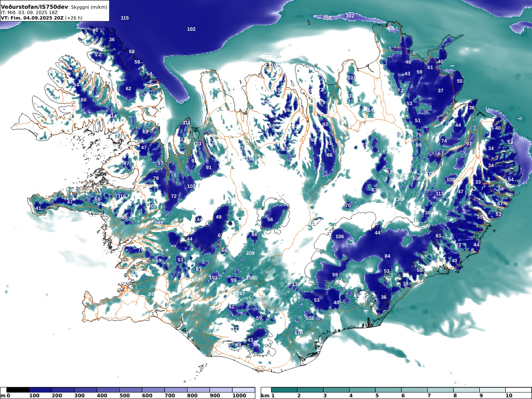The image size is (532, 399).
Task: Pick the pale lavender swatch right of the 1000 label
Action: (x=244, y=390)
